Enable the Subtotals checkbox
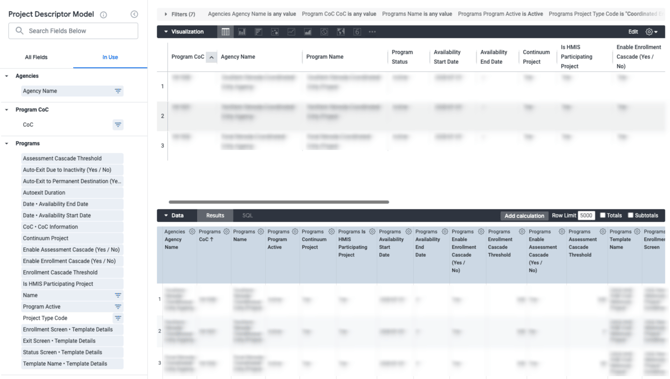Viewport: 670px width, 379px height. 630,215
